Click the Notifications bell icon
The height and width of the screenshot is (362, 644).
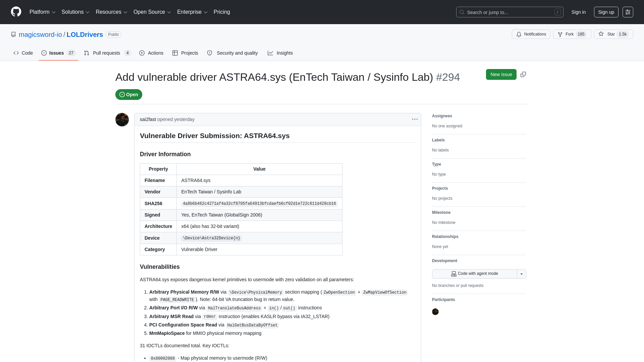point(519,34)
